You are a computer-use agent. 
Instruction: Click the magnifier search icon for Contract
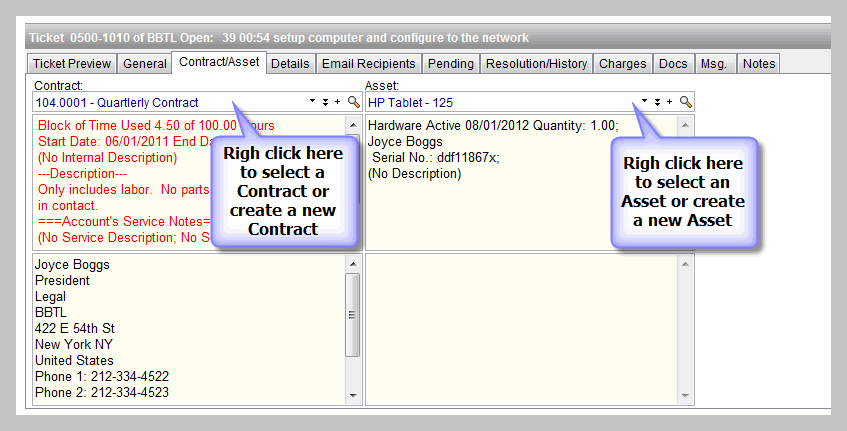(x=353, y=102)
